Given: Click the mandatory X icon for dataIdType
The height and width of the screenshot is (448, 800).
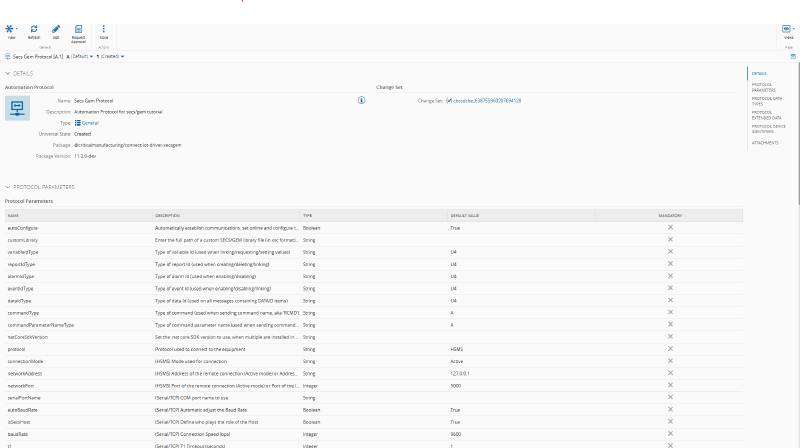Looking at the screenshot, I should (x=670, y=300).
